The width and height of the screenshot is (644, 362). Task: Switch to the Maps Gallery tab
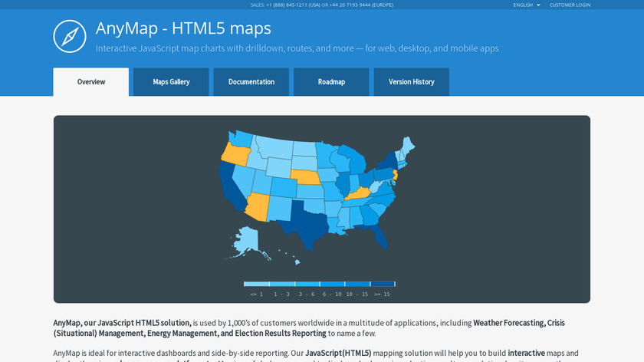tap(171, 82)
